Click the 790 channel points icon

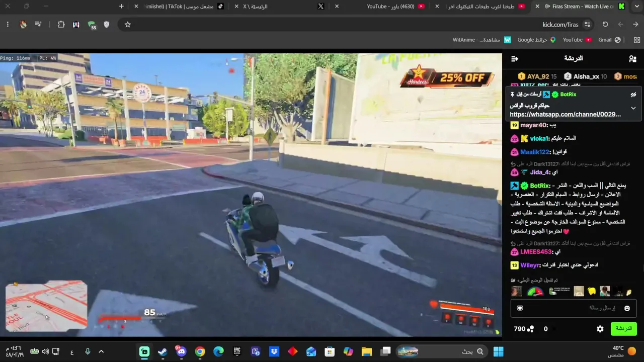(530, 329)
